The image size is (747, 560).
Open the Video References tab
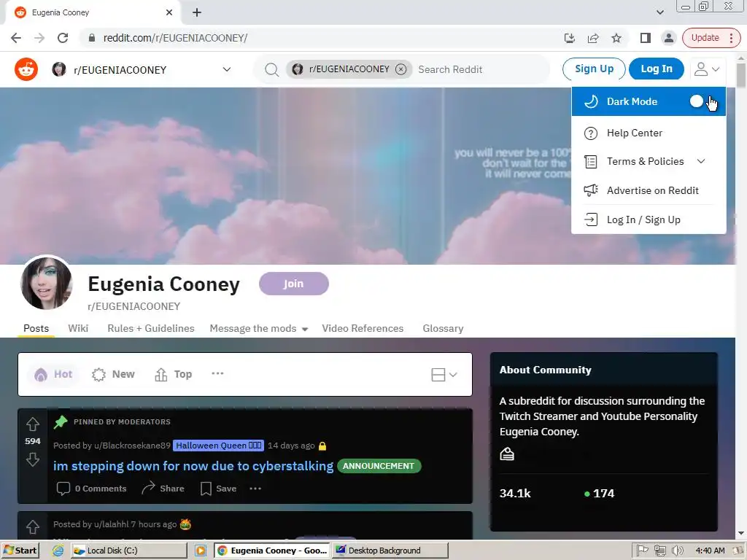click(x=363, y=329)
